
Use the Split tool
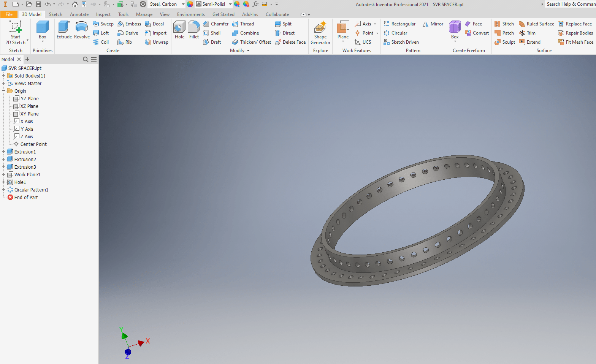pyautogui.click(x=283, y=24)
